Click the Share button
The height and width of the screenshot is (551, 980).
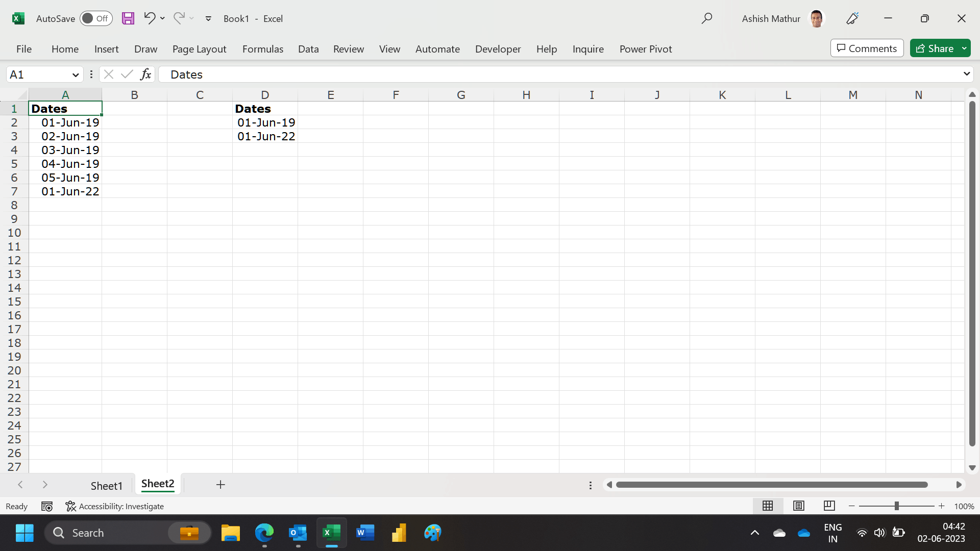[x=935, y=48]
